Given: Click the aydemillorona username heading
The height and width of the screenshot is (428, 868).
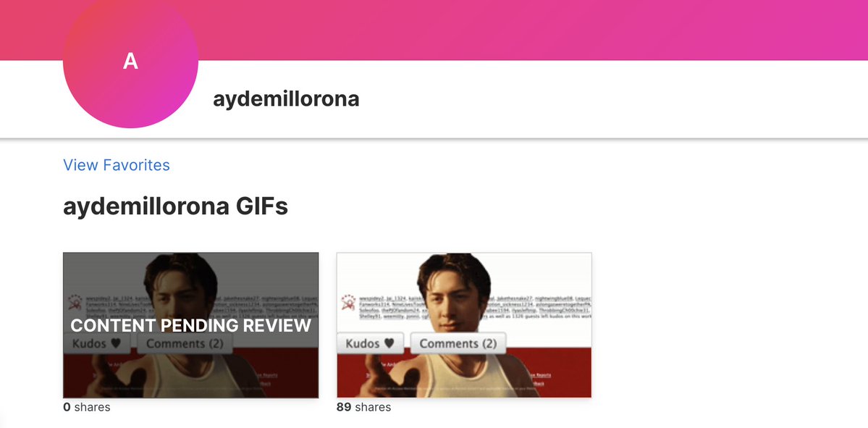Looking at the screenshot, I should pos(286,99).
